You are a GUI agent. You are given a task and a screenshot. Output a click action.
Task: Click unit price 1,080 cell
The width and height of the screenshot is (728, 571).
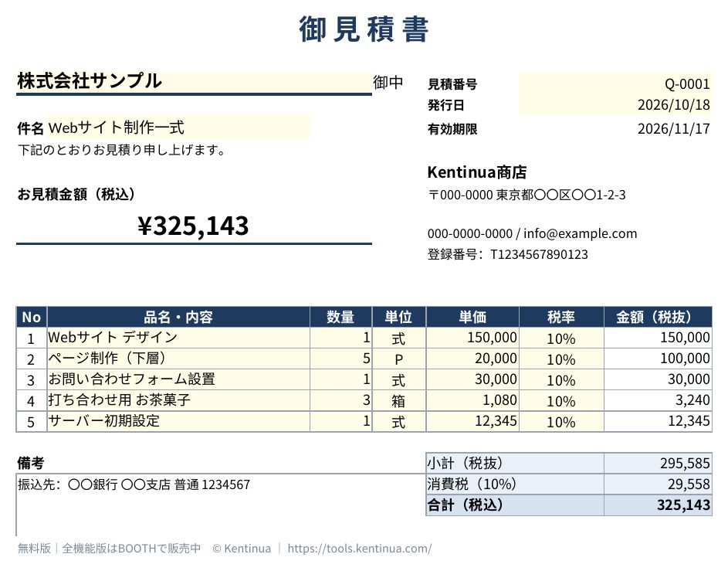click(x=472, y=400)
